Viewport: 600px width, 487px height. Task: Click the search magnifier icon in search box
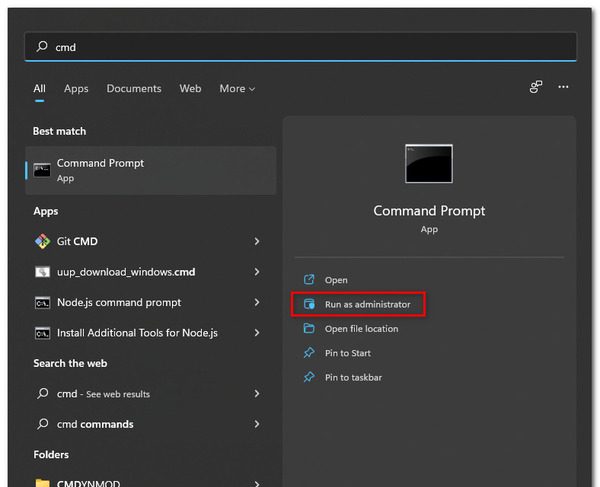pos(42,47)
